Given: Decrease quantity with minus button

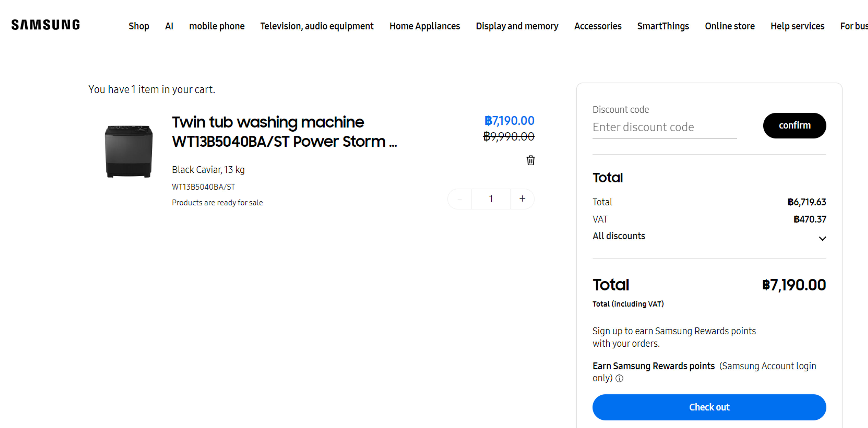Looking at the screenshot, I should click(460, 199).
